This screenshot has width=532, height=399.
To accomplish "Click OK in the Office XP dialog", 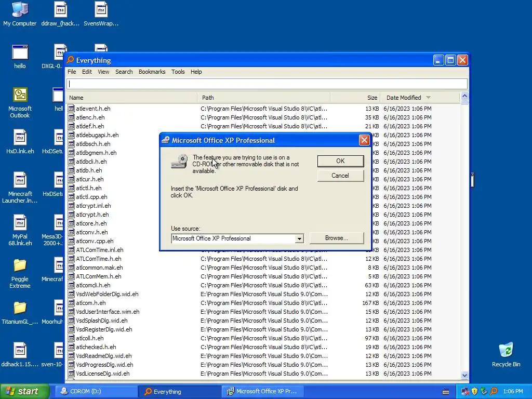I will point(340,161).
